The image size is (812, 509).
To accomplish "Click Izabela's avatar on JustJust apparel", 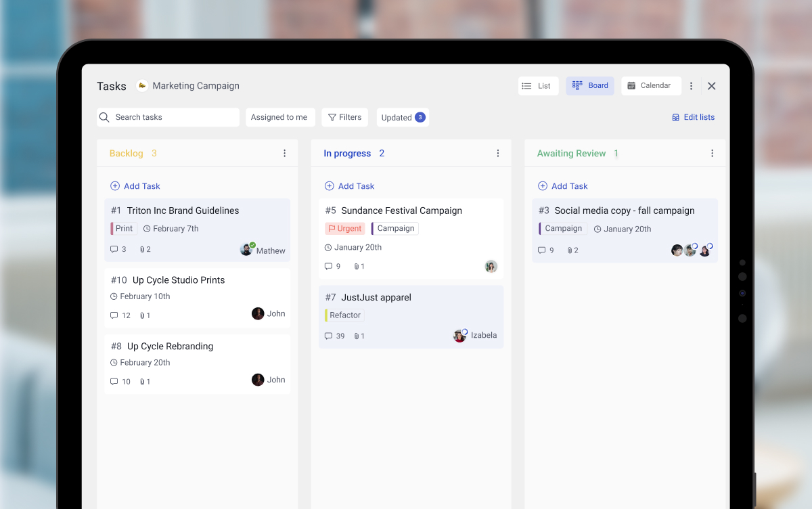I will [x=459, y=335].
